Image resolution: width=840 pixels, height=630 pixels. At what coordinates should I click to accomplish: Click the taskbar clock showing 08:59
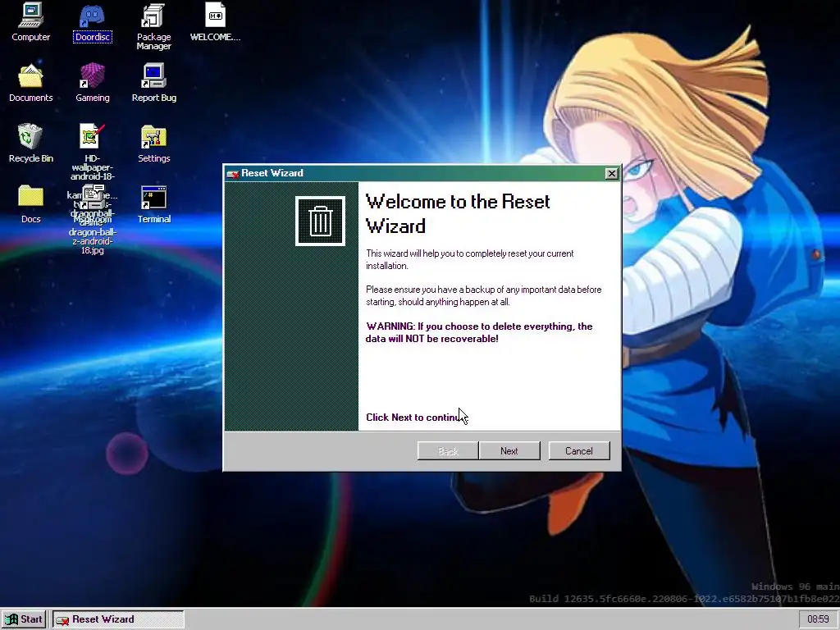coord(818,619)
